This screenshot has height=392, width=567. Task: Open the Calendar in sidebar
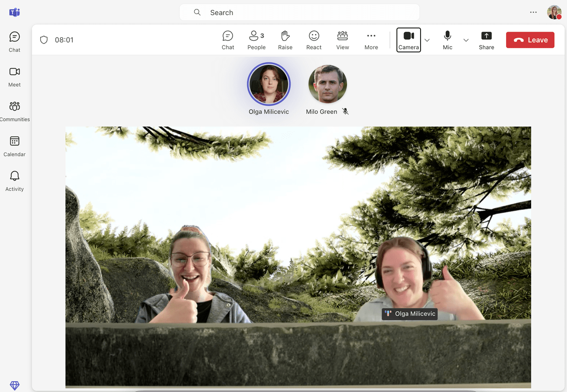coord(15,146)
